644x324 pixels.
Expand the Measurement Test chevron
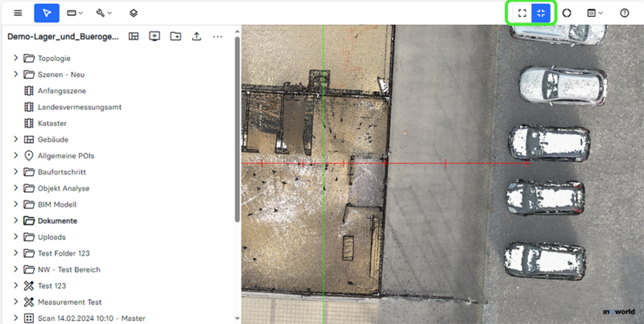pos(15,301)
